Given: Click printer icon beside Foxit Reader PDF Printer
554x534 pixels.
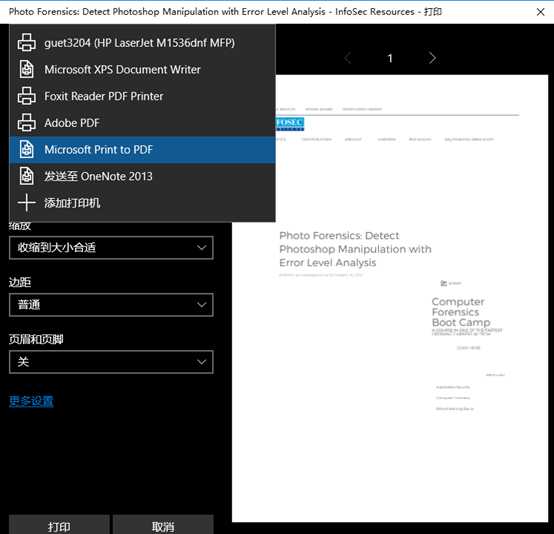Looking at the screenshot, I should (26, 96).
